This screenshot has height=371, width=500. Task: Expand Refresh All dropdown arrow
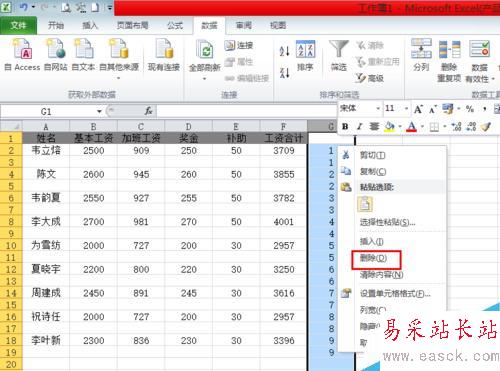pyautogui.click(x=204, y=79)
